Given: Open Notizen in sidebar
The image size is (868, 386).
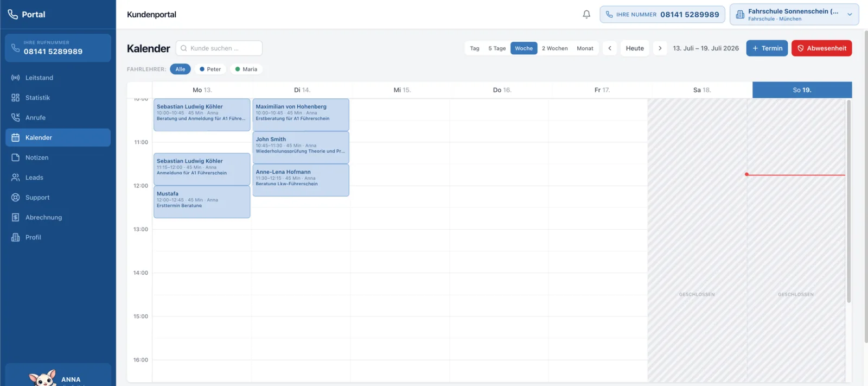Looking at the screenshot, I should 58,157.
